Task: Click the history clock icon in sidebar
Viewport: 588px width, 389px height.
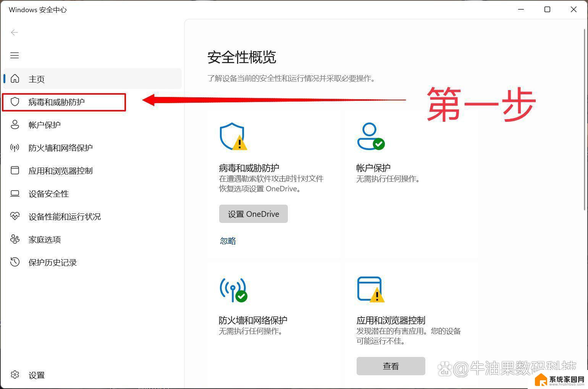Action: tap(15, 262)
